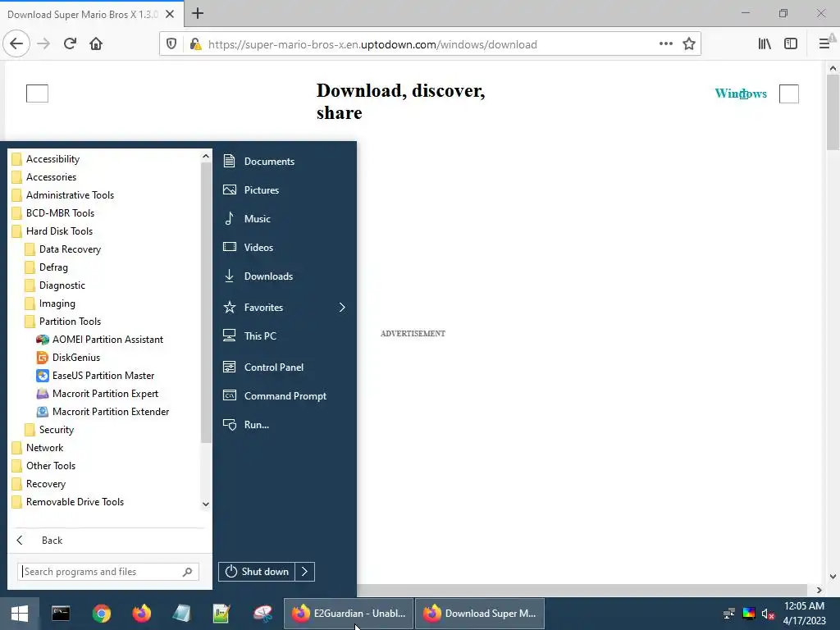Open the Firefox hamburger menu
Screen dimensions: 840x630
[x=824, y=44]
